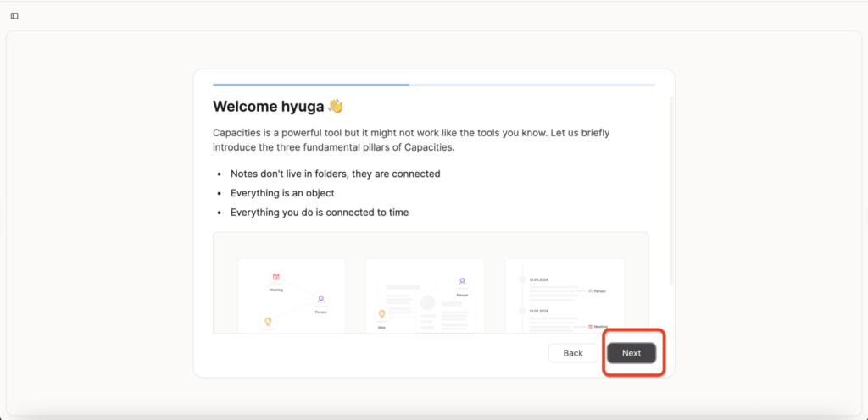Toggle the sidebar panel icon

click(x=14, y=16)
